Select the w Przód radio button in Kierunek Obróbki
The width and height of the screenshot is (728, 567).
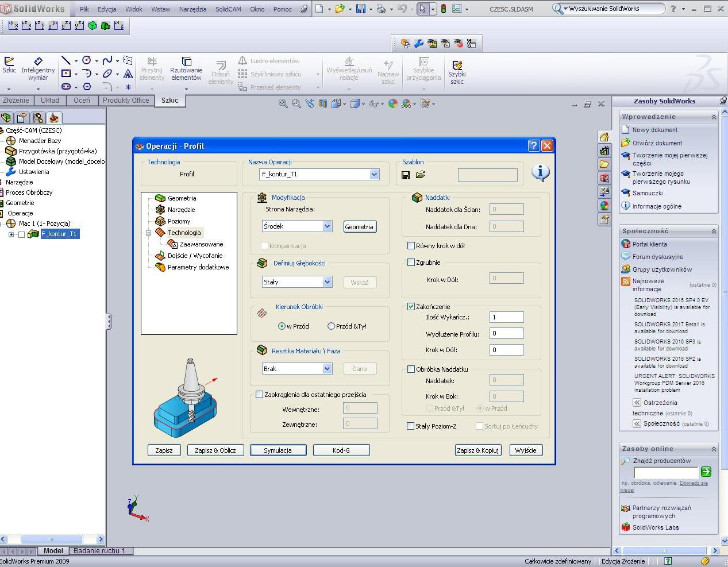[282, 326]
